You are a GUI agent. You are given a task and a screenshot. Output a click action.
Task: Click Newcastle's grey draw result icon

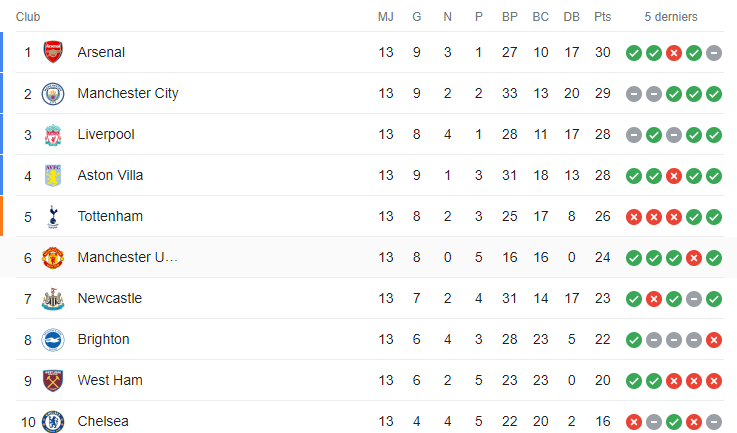click(x=694, y=299)
